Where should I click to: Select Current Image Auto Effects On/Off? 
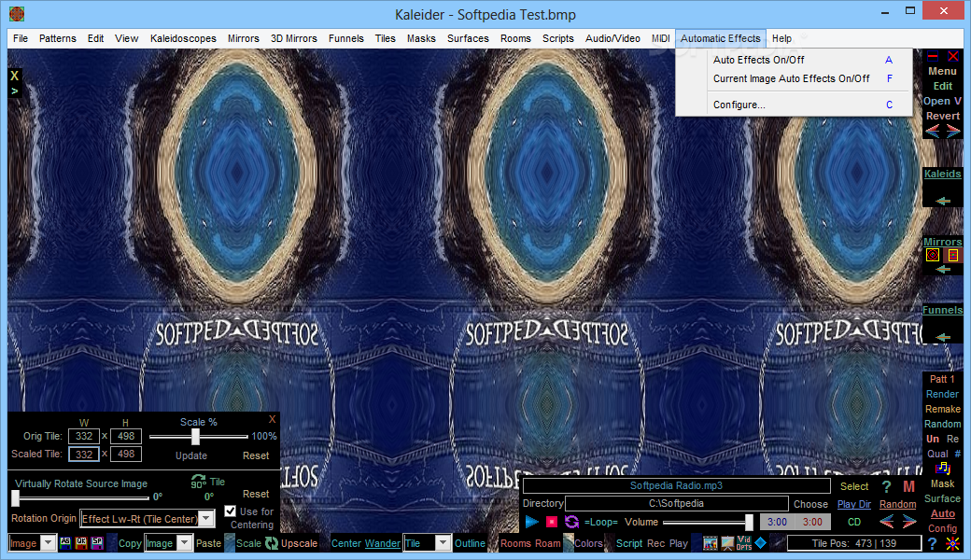coord(794,78)
